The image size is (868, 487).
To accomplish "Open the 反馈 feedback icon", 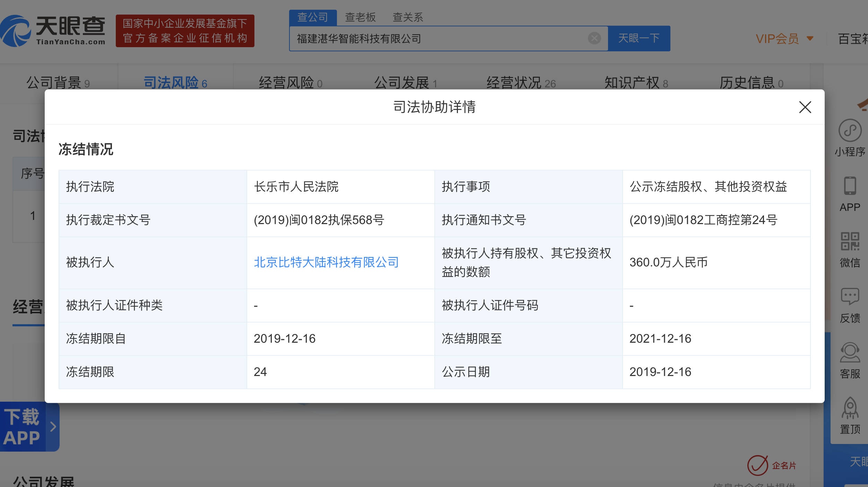I will [x=850, y=297].
